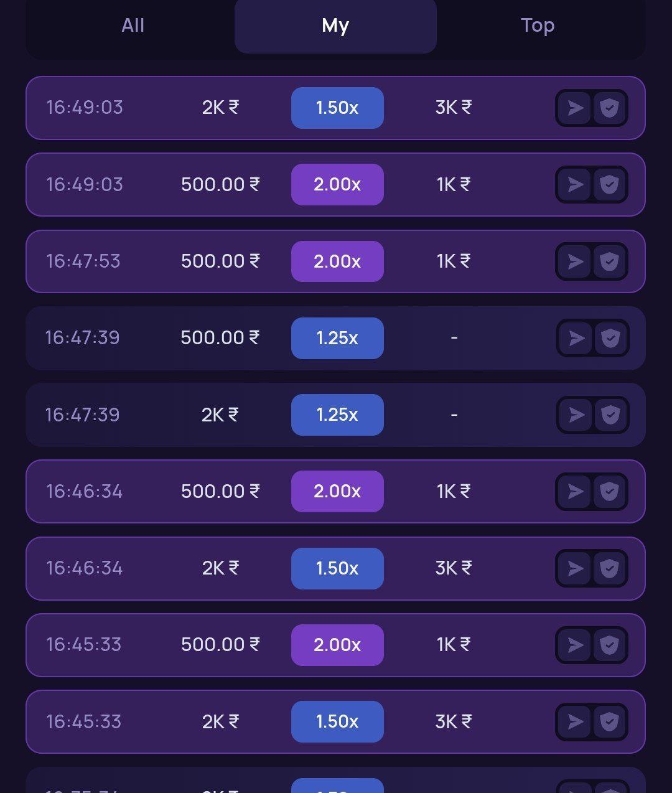672x793 pixels.
Task: Click 1.50x multiplier badge at 16:49:03
Action: 337,108
